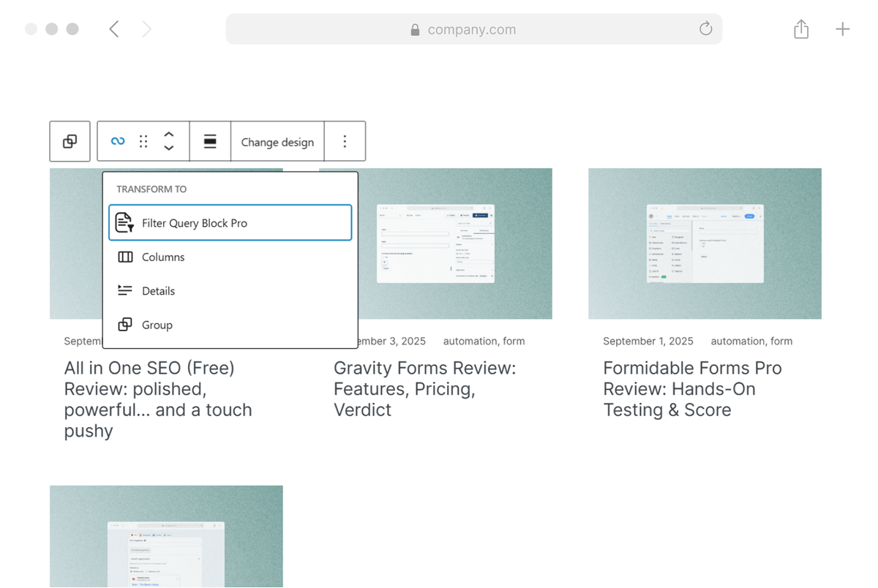The width and height of the screenshot is (878, 588).
Task: Reload the page with the refresh icon
Action: pyautogui.click(x=705, y=29)
